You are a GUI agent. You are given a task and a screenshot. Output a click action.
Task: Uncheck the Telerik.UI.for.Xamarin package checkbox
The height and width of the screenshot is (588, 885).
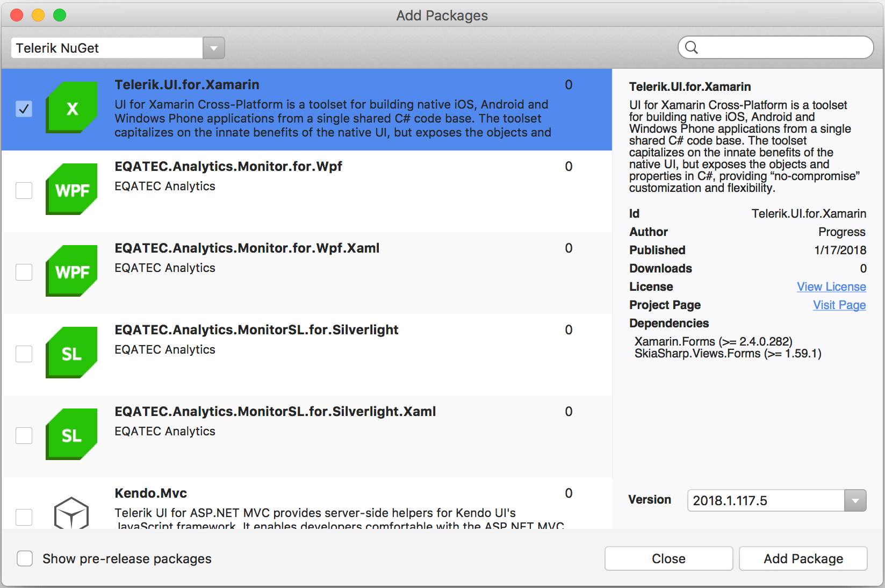[x=24, y=109]
